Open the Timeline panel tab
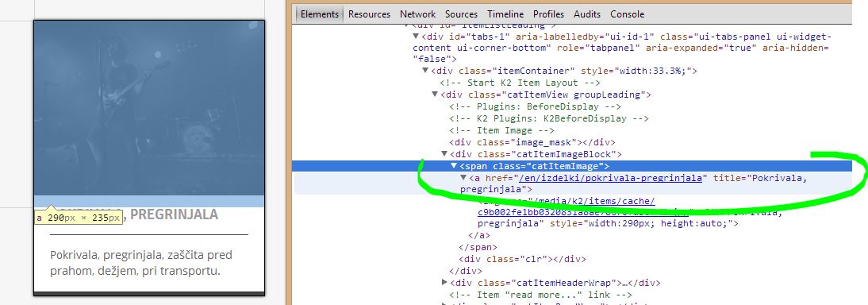 505,14
